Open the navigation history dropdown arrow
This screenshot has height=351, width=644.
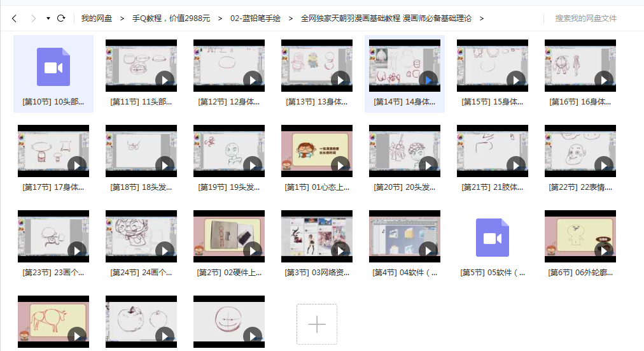pyautogui.click(x=48, y=18)
